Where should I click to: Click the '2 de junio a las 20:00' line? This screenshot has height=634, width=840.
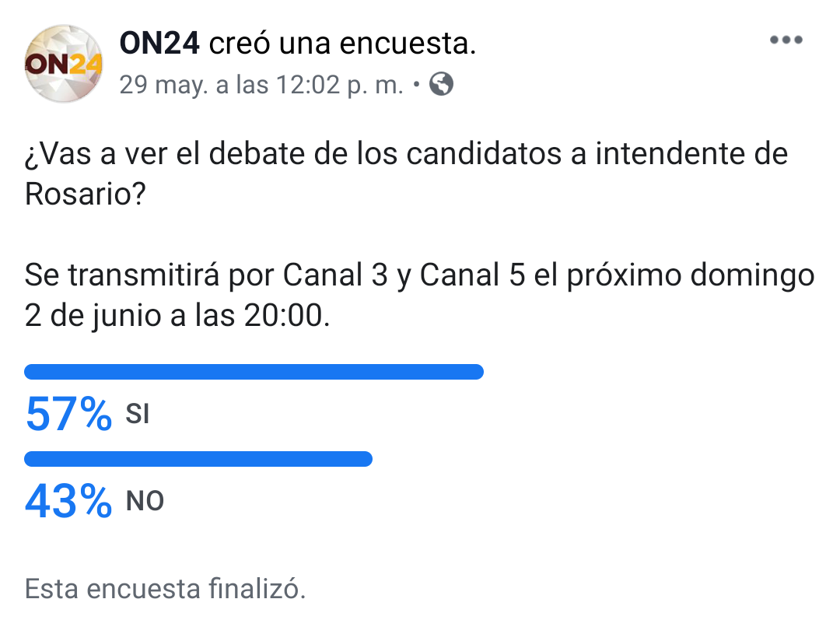click(177, 315)
